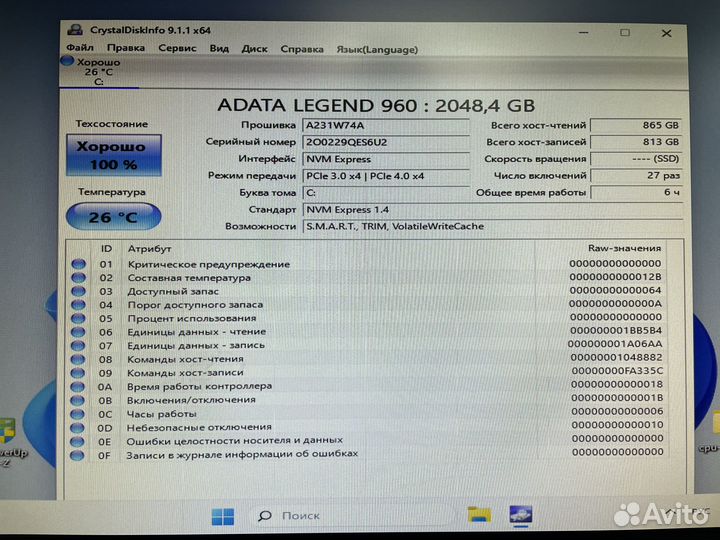Viewport: 720px width, 540px height.
Task: Click raw value 00000000FA335C
Action: (617, 371)
